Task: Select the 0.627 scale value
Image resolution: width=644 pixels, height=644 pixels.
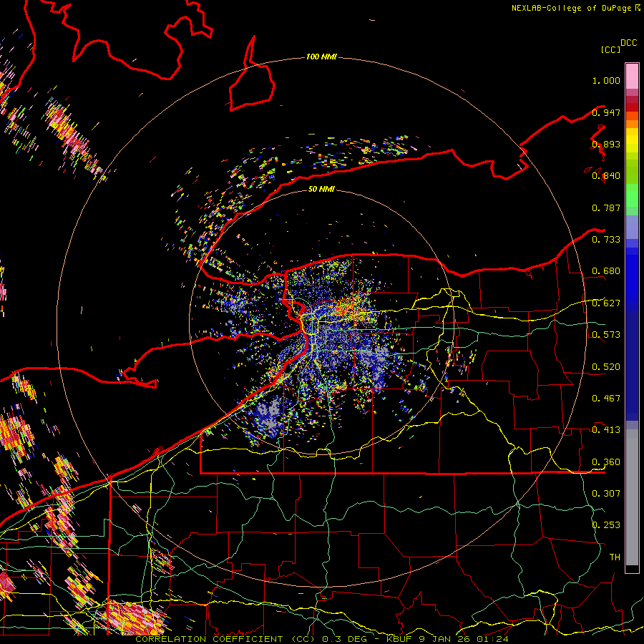Action: [x=606, y=303]
